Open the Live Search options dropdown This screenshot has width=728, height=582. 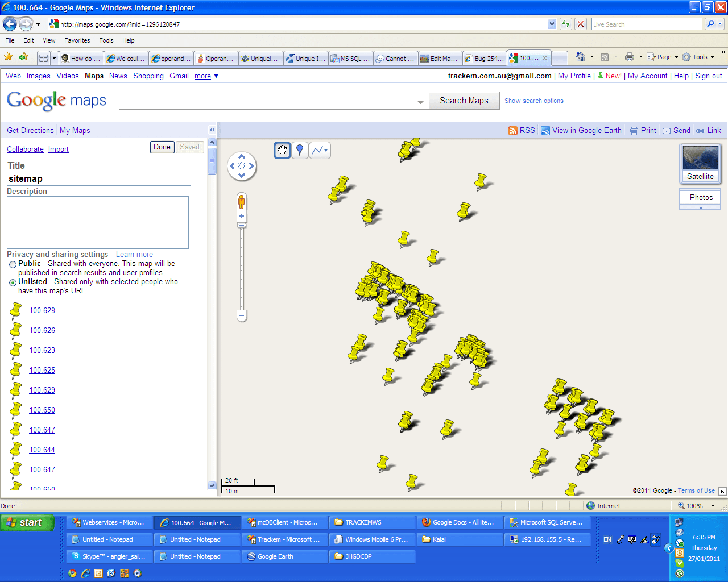pos(721,24)
